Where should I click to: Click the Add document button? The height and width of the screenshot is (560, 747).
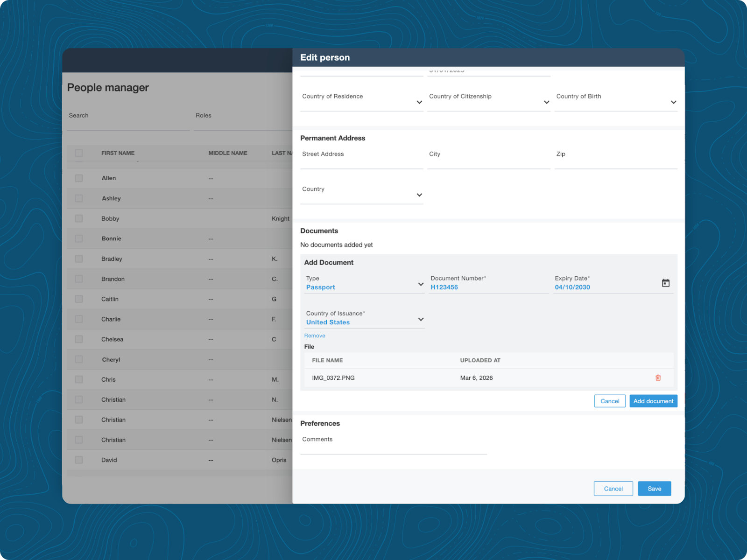(653, 401)
